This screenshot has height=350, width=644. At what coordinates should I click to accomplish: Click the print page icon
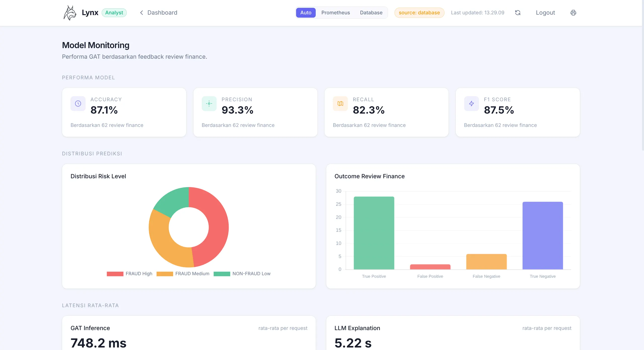573,13
